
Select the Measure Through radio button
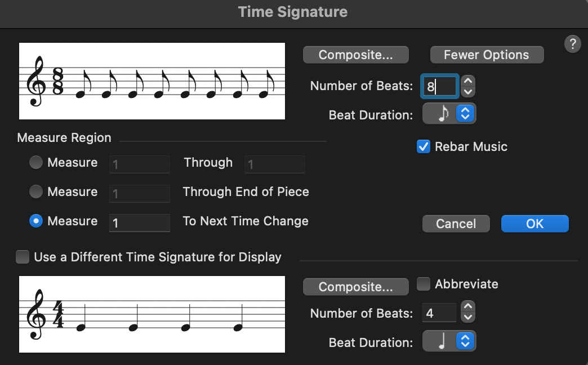click(x=36, y=163)
